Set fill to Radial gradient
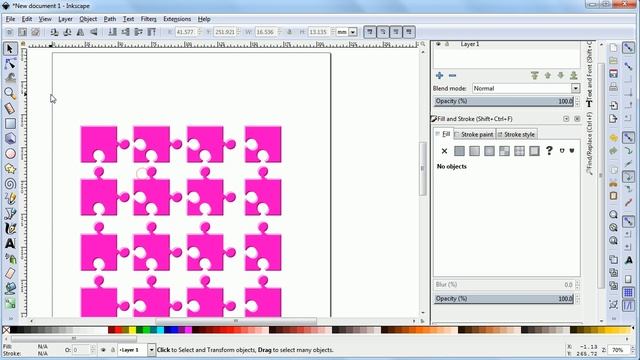 tap(489, 151)
